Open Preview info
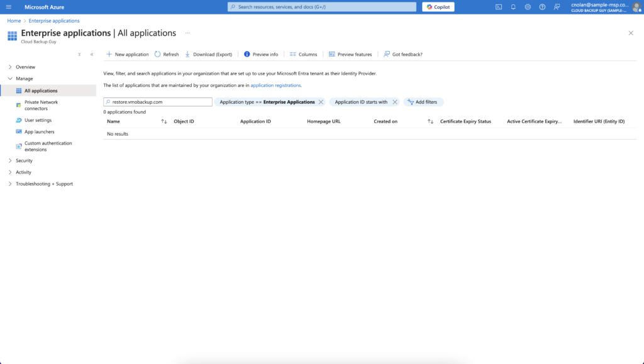This screenshot has height=364, width=644. coord(261,54)
